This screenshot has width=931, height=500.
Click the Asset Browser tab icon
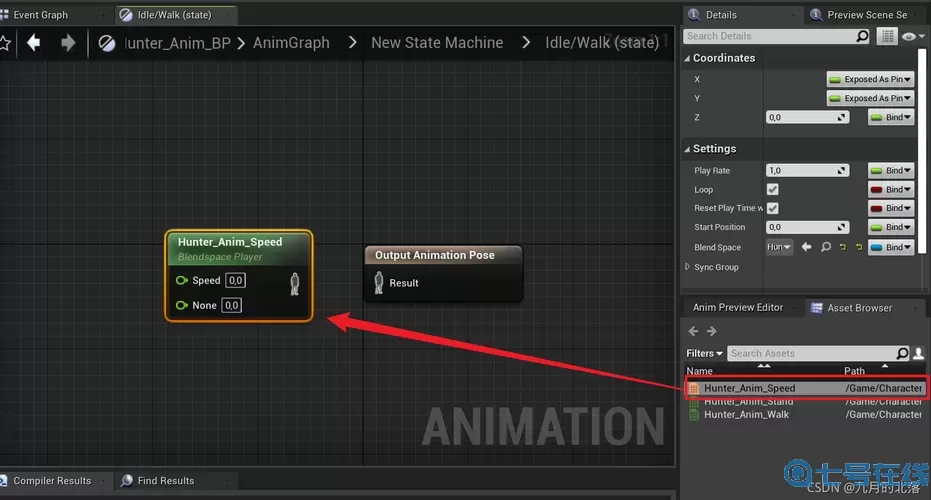tap(817, 308)
